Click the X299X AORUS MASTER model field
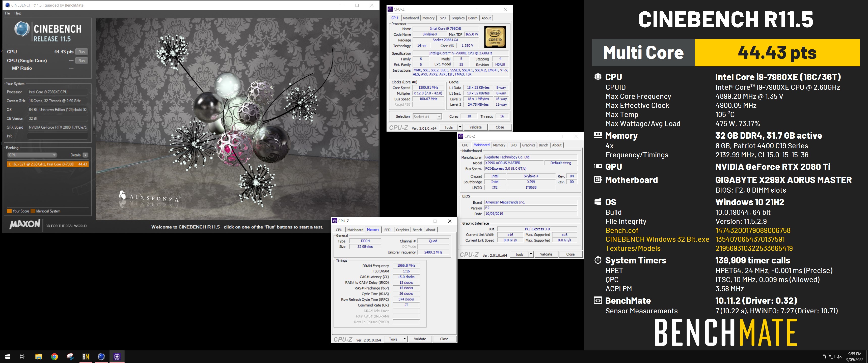868x363 pixels. 514,163
